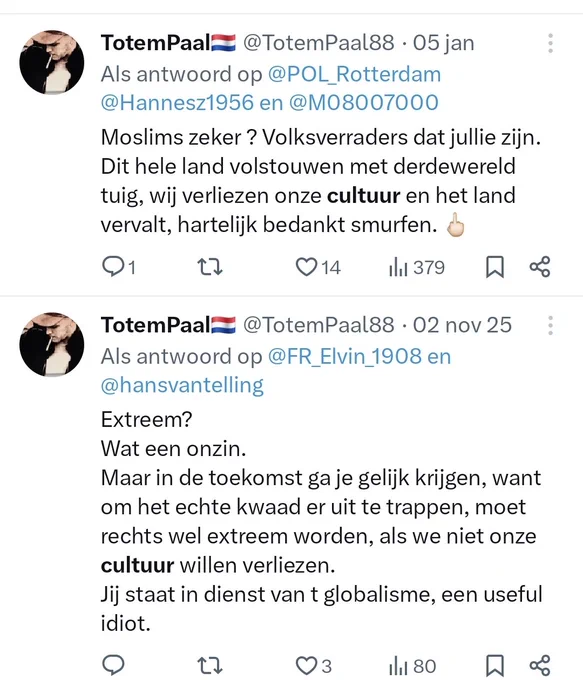Bookmark the 02 nov 25 tweet
The width and height of the screenshot is (583, 680).
coord(495,665)
